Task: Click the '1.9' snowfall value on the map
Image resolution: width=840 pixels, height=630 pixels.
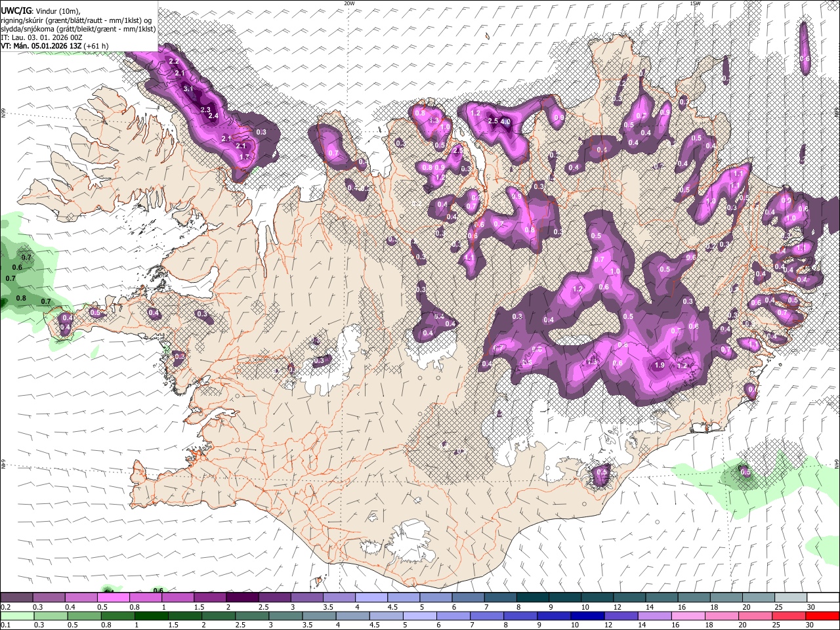Action: (660, 366)
